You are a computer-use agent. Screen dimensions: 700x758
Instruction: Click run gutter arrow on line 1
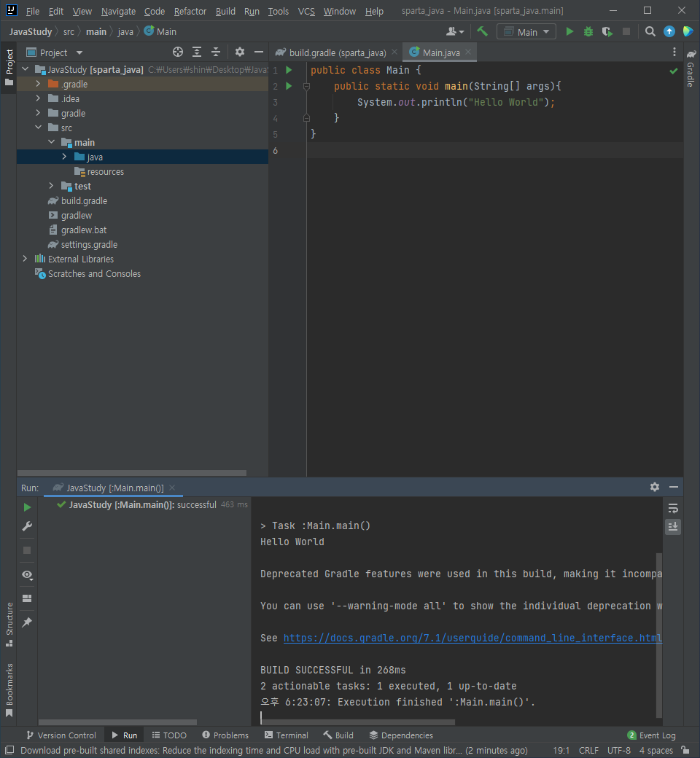point(289,70)
